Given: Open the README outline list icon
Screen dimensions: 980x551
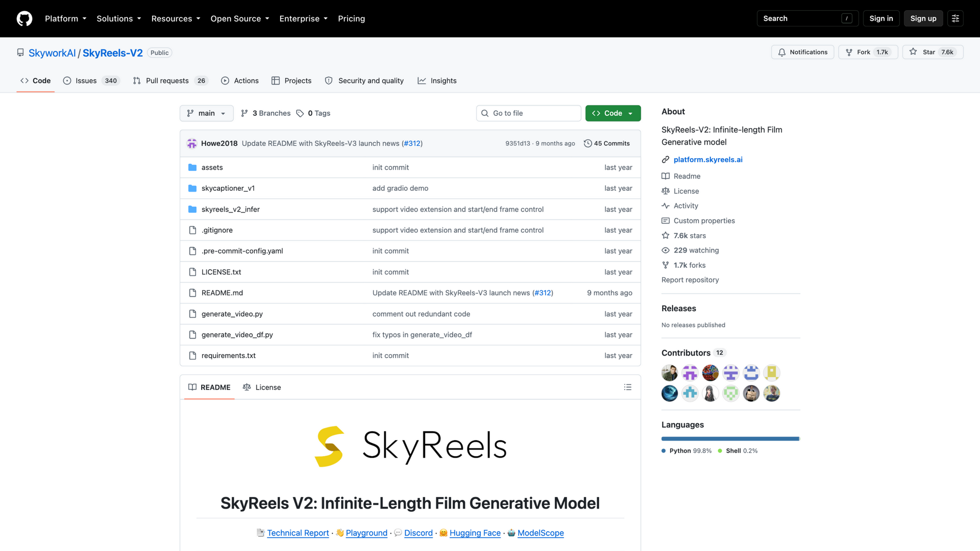Looking at the screenshot, I should [628, 387].
